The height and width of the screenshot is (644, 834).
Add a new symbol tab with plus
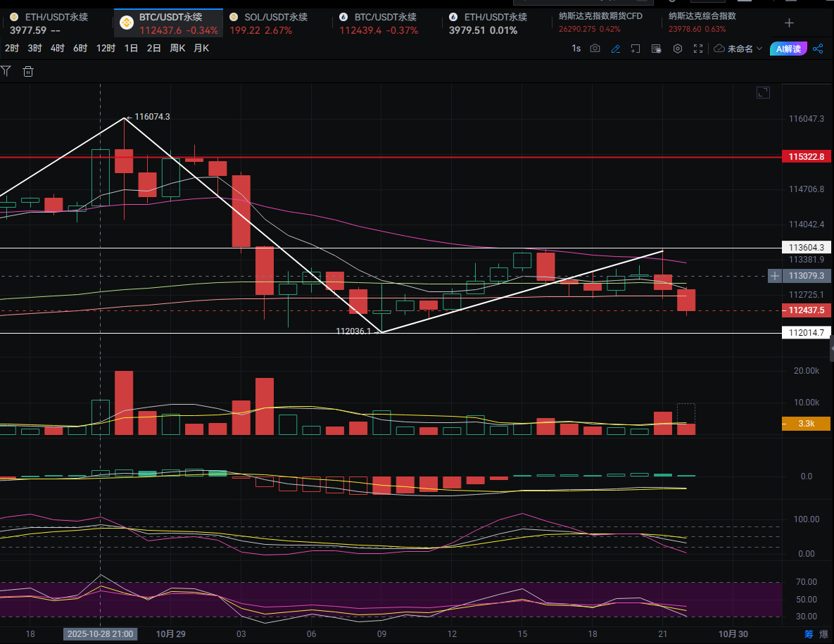point(789,23)
